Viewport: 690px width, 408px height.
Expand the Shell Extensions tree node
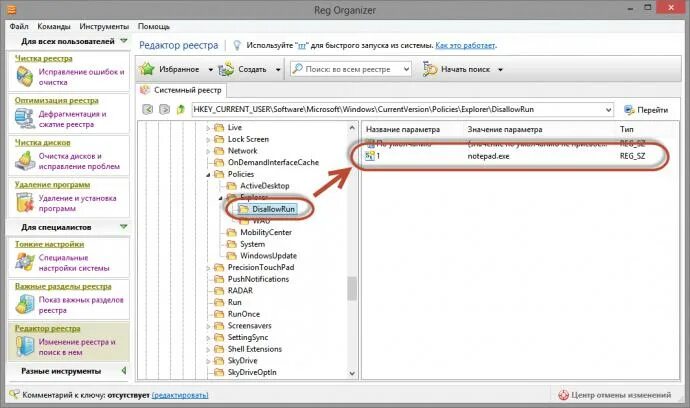[208, 349]
